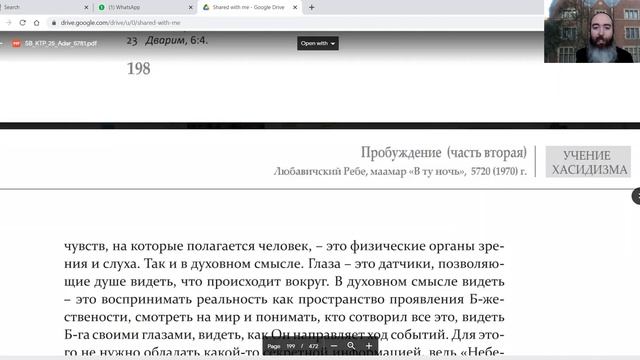The width and height of the screenshot is (640, 360).
Task: Click the dark side-panel arrow at right edge
Action: tap(636, 196)
